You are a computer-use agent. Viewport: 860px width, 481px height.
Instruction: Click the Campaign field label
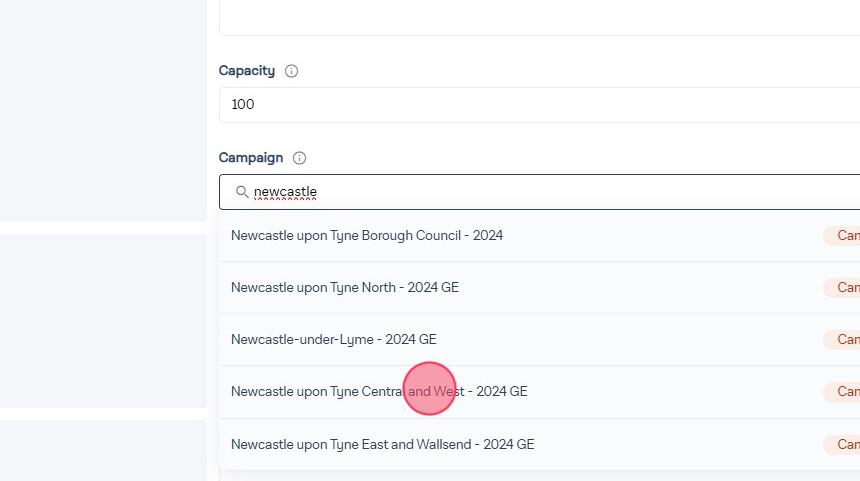tap(251, 158)
